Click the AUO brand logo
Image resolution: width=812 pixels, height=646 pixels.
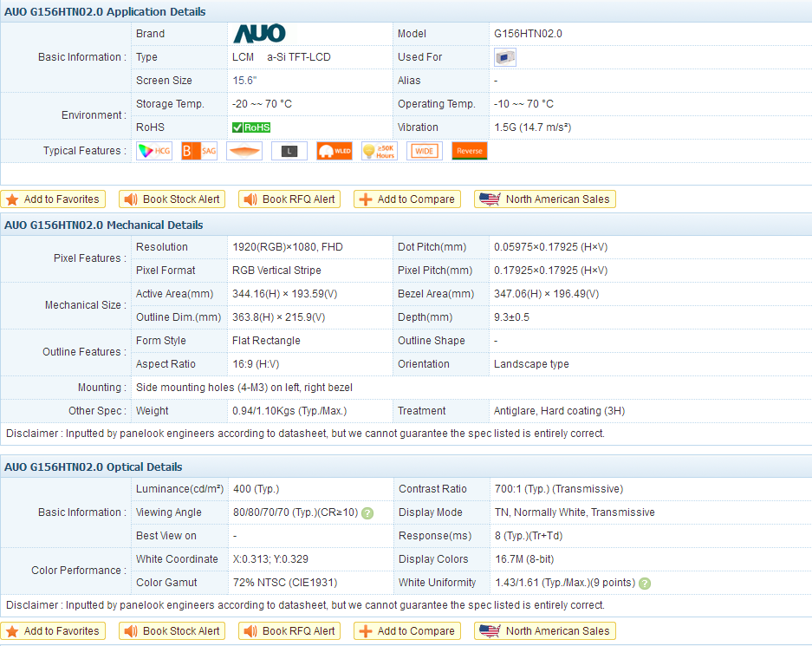259,34
